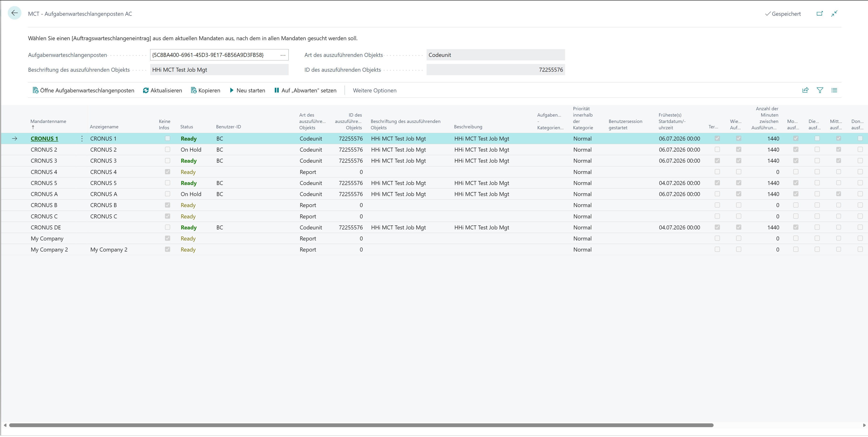Sort by Mandantenname column header

pos(48,121)
